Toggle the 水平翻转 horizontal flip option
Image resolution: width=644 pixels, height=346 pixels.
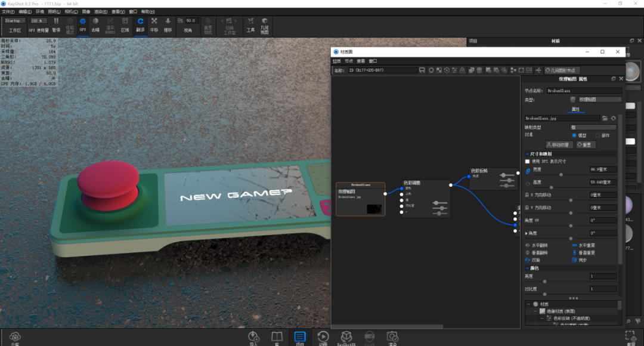(x=538, y=245)
